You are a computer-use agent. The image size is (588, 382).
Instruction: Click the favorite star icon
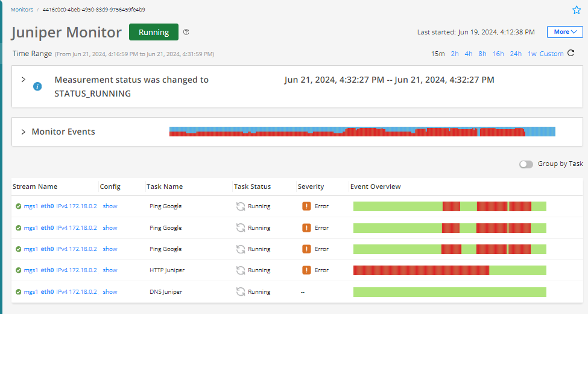(576, 10)
